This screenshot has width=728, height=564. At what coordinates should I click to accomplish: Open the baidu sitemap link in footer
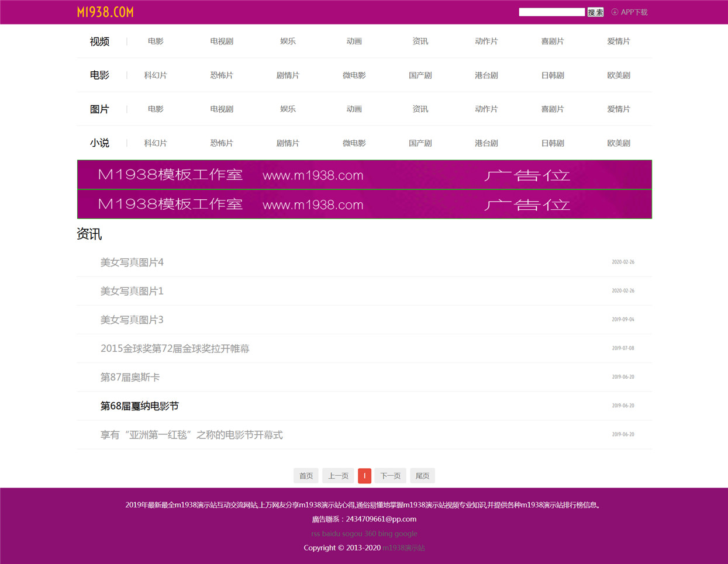332,534
